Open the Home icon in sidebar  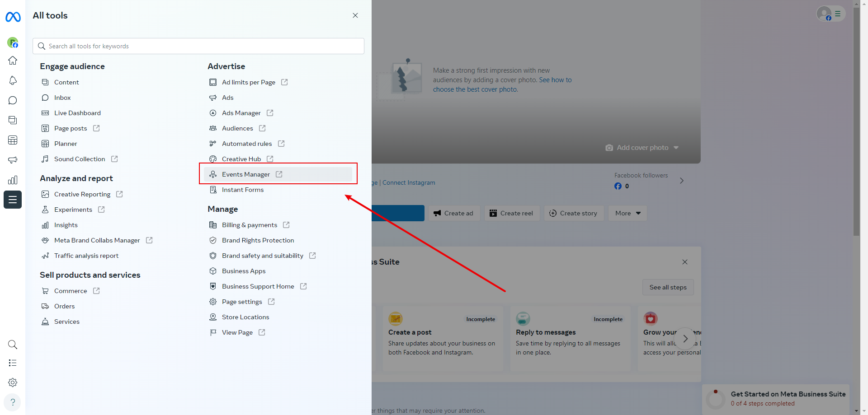click(x=13, y=61)
